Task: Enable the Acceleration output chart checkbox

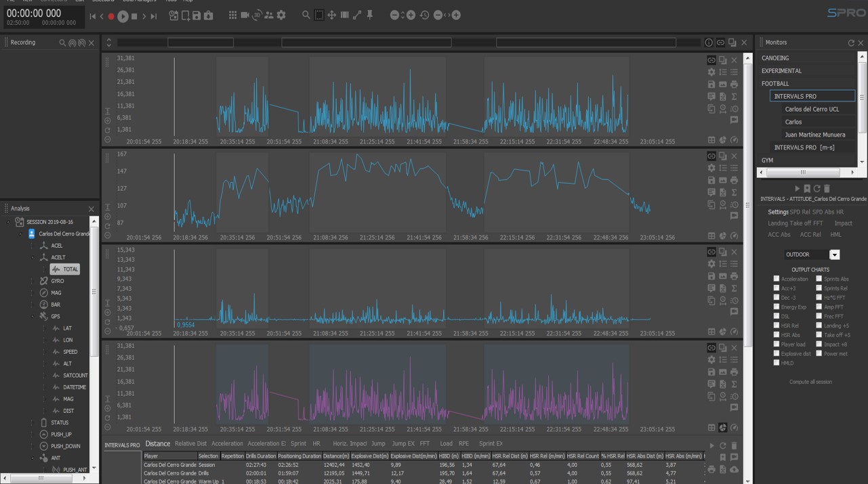Action: coord(777,279)
